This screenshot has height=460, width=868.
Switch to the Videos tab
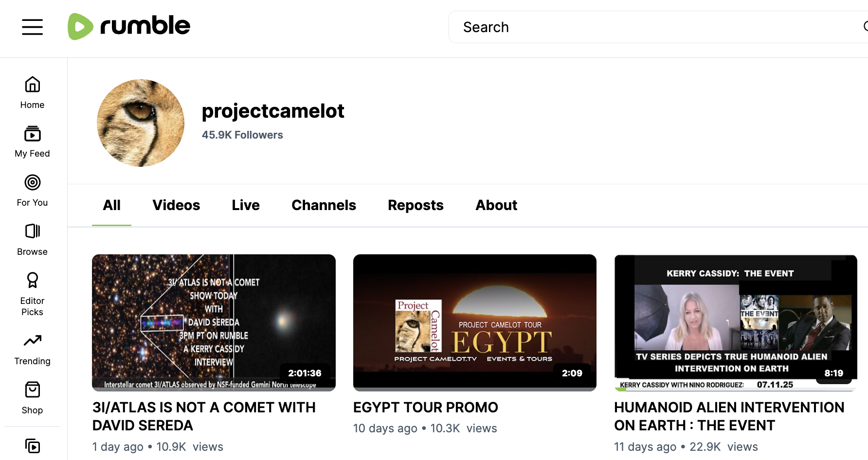[176, 205]
